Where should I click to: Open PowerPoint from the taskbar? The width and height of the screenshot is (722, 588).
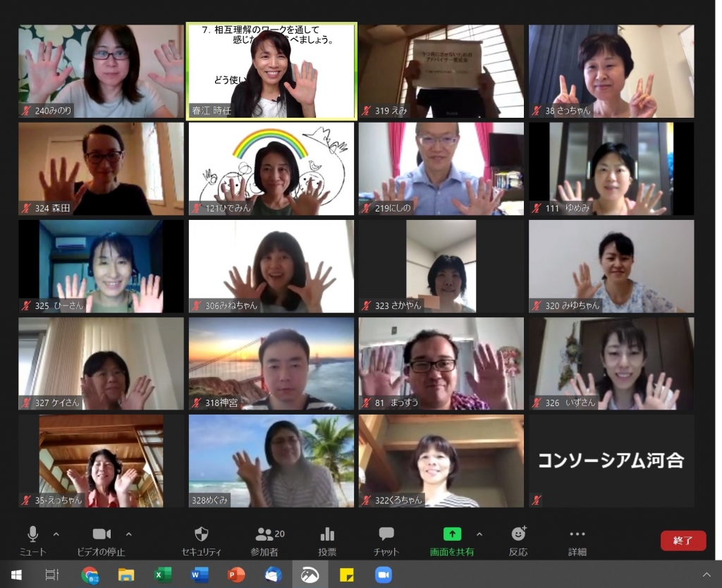[236, 575]
